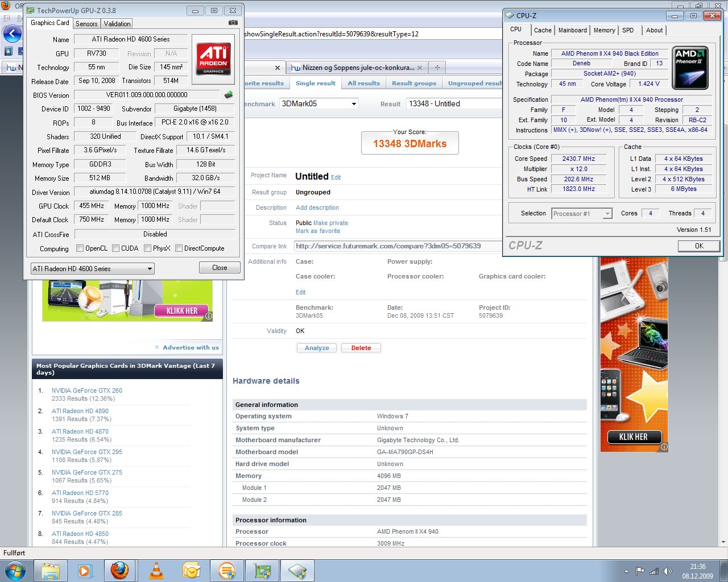Viewport: 728px width, 582px height.
Task: Click the Advertise with us link
Action: 191,347
